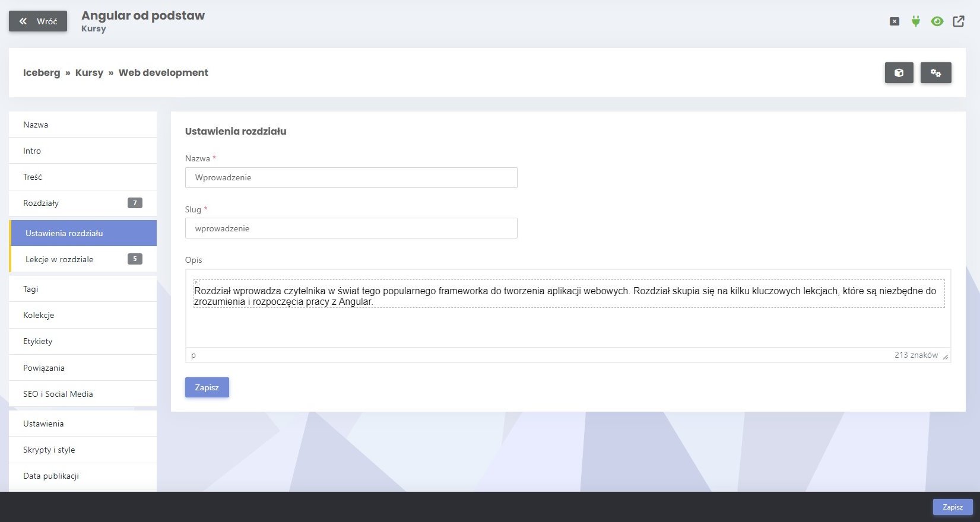Click the Zapisz button below Opis
The image size is (980, 522).
click(x=207, y=387)
